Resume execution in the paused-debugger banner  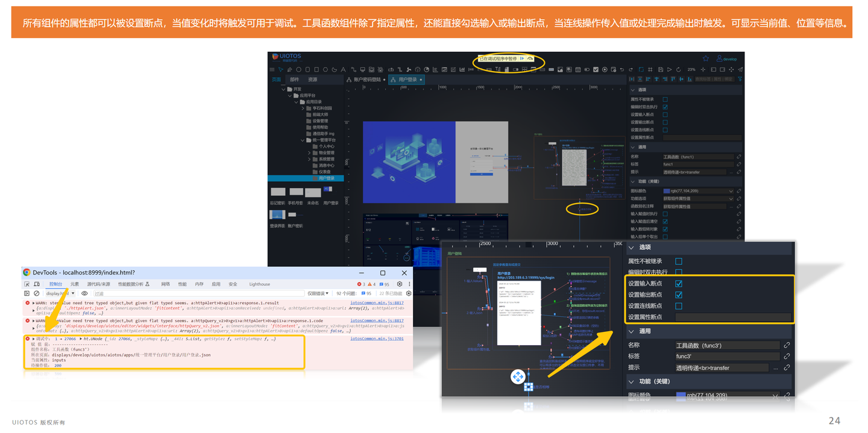[x=522, y=58]
